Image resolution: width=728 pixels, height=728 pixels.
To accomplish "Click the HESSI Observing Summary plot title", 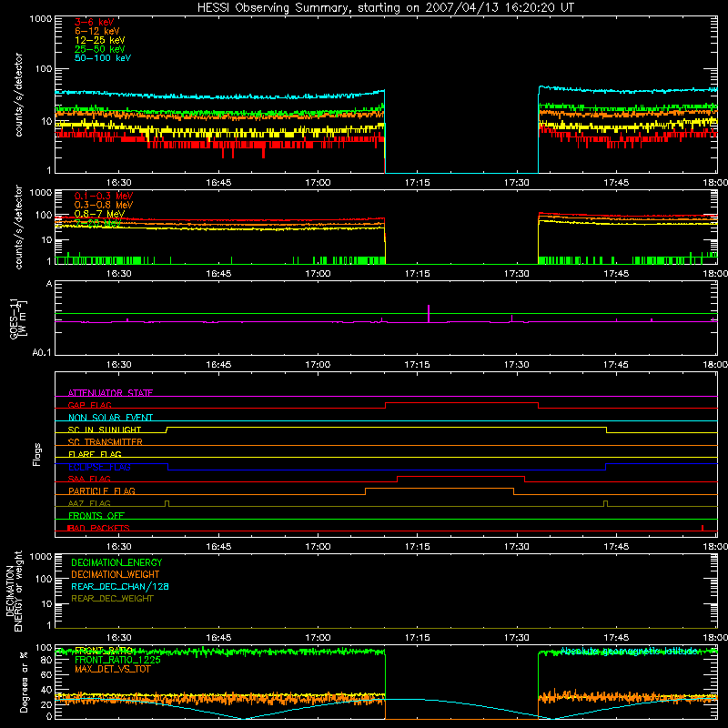I will click(x=386, y=7).
